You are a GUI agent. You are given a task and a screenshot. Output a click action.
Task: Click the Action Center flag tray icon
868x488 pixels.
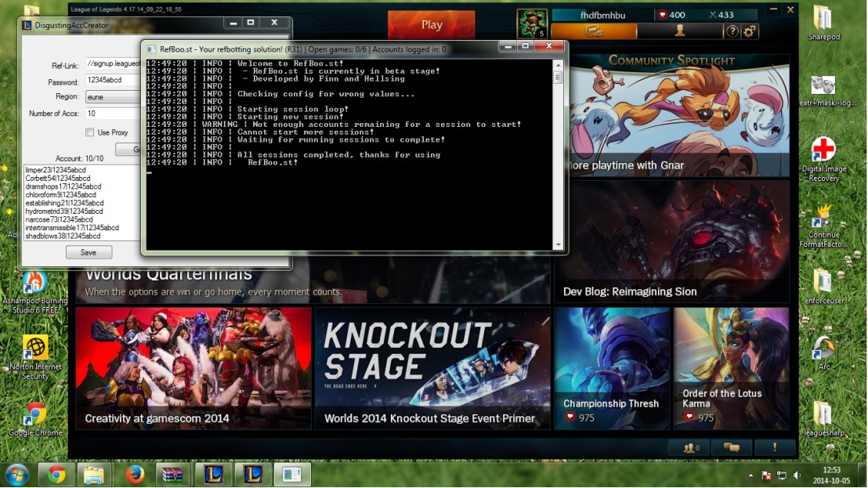coord(767,475)
